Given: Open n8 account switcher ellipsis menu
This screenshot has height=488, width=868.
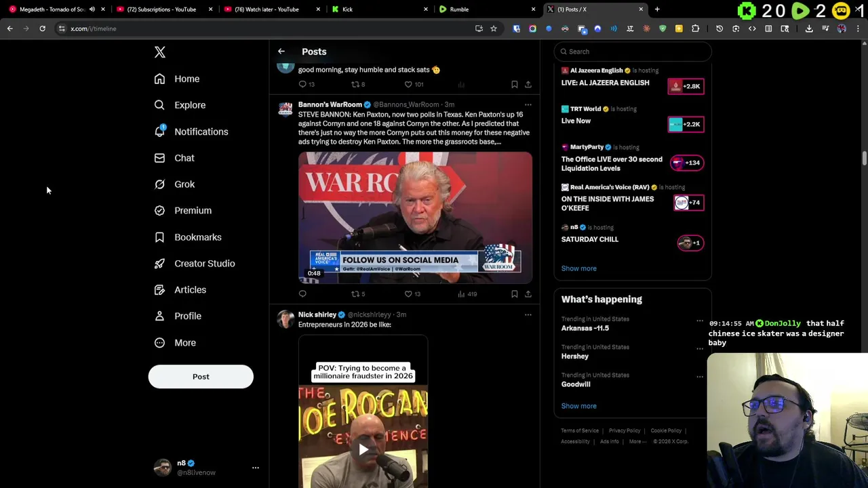Looking at the screenshot, I should point(256,468).
